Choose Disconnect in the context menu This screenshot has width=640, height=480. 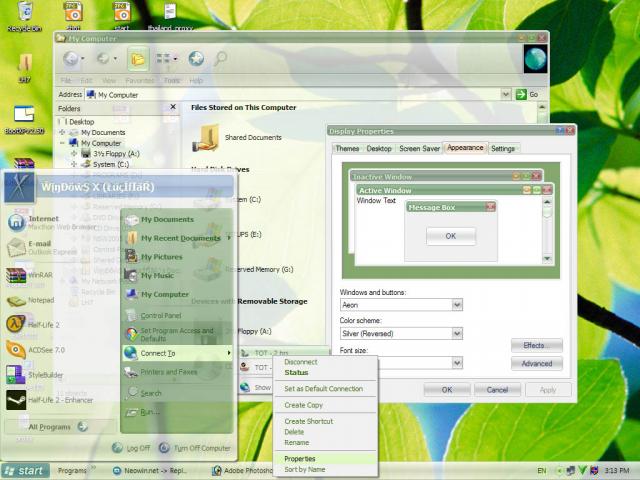click(325, 362)
